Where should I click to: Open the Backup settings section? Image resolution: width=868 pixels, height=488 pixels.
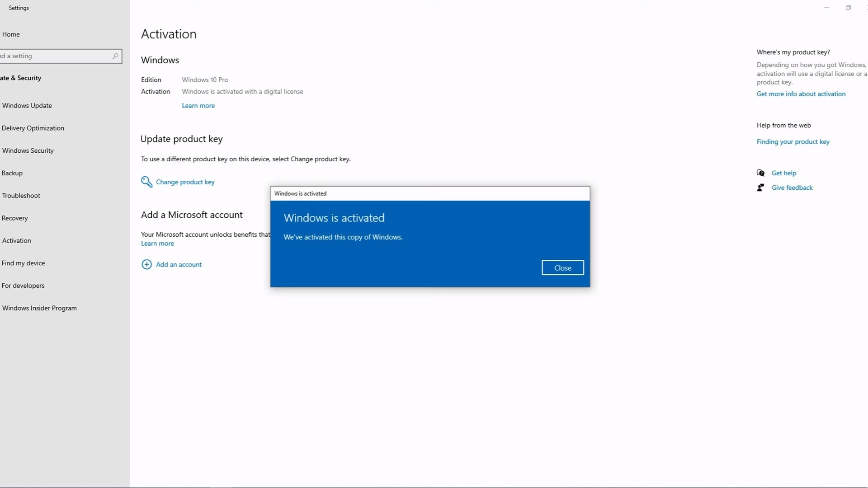[x=12, y=173]
